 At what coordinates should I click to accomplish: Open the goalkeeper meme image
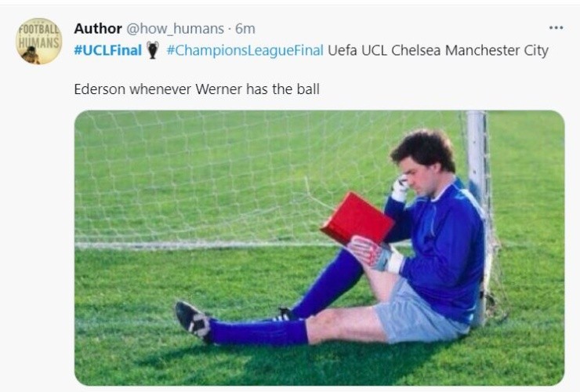click(x=319, y=248)
